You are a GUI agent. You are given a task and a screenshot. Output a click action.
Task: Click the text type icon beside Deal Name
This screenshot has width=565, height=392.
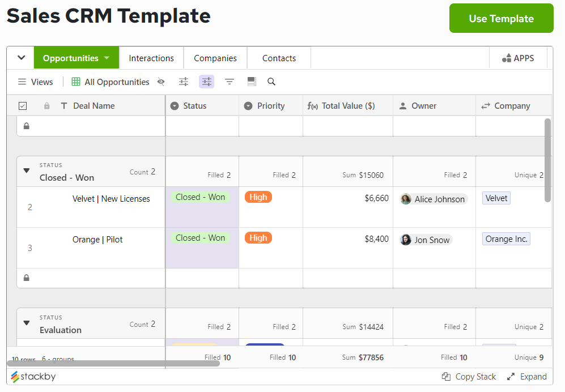point(64,106)
